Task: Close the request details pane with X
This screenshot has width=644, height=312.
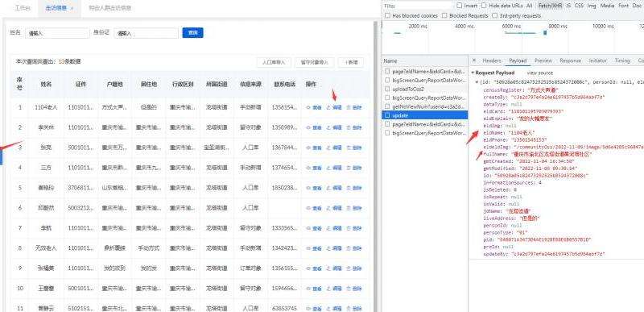Action: click(474, 60)
